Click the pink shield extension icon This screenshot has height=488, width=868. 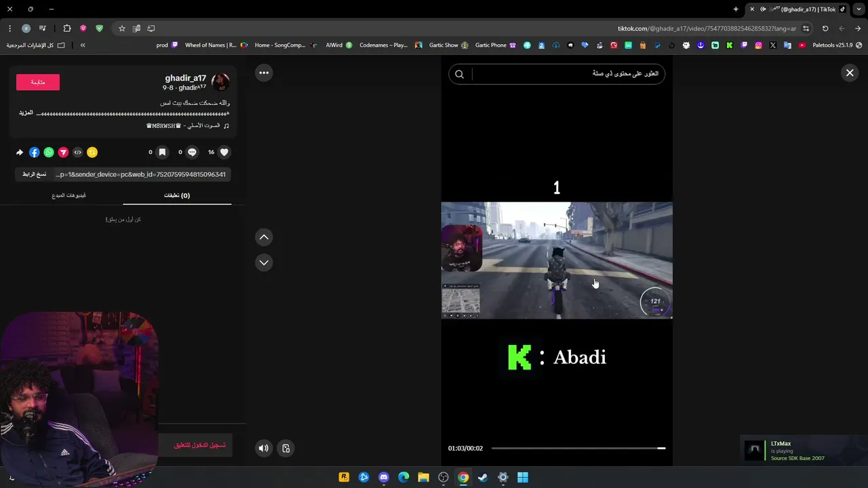(83, 28)
